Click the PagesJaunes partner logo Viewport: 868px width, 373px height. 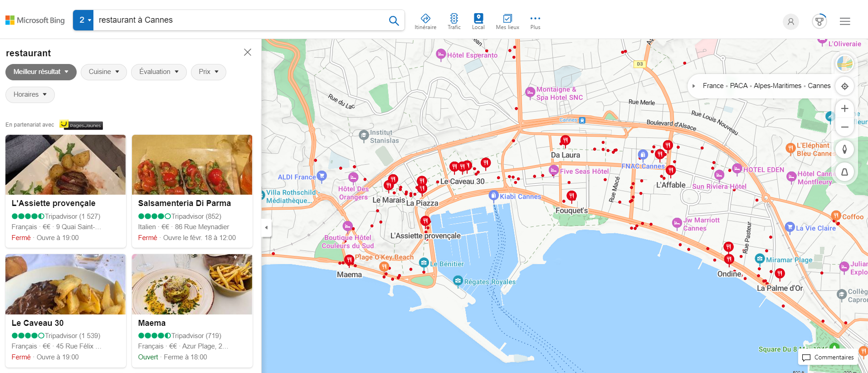coord(82,125)
